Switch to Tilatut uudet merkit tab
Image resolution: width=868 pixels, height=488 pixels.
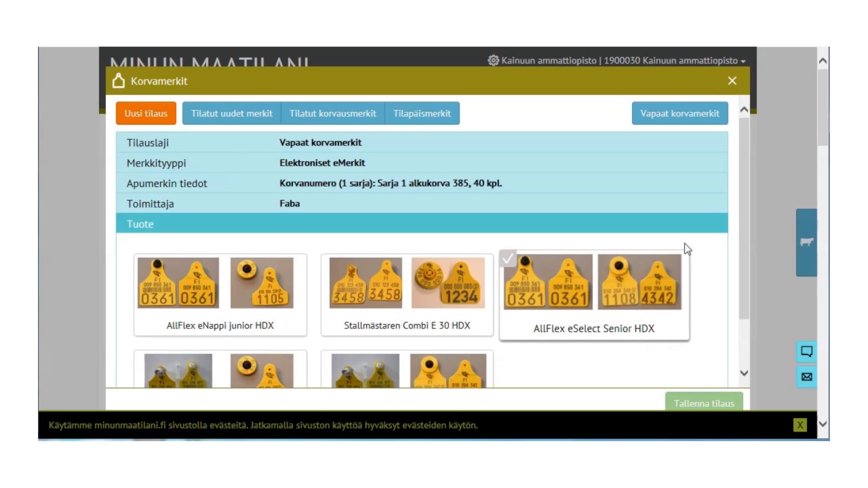click(232, 113)
